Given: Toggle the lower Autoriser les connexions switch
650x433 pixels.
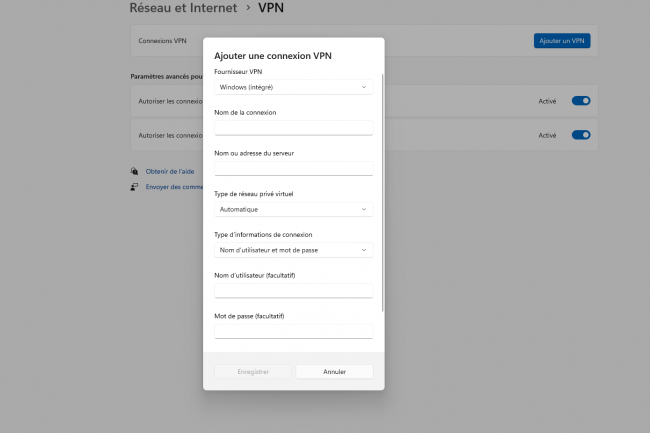Looking at the screenshot, I should click(581, 135).
